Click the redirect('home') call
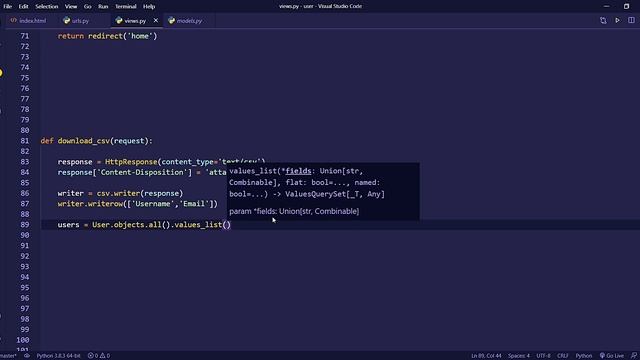This screenshot has height=360, width=640. tap(122, 36)
